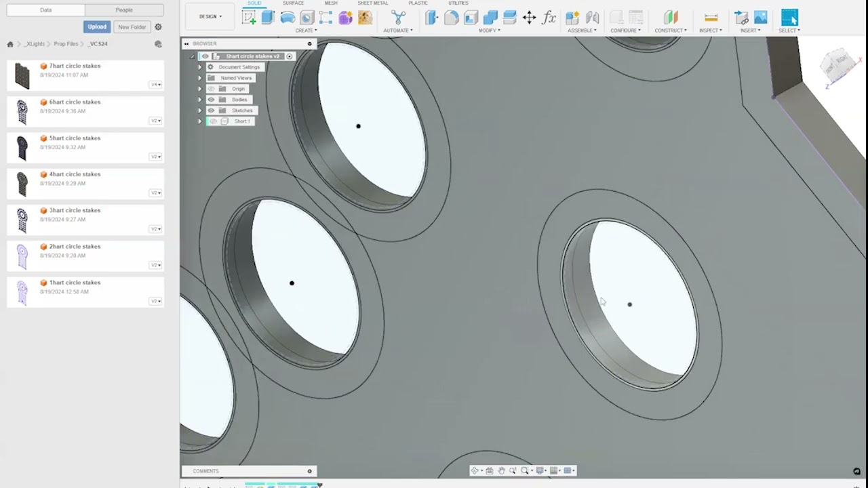
Task: Expand the Bodies folder
Action: point(199,100)
